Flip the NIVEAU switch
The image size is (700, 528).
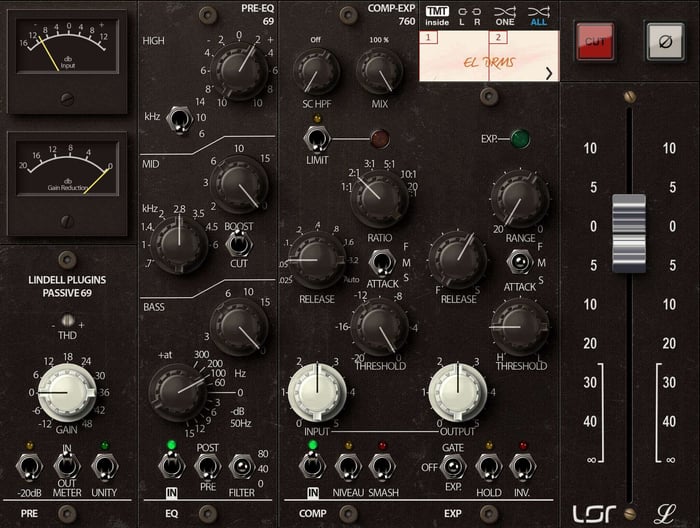click(348, 467)
